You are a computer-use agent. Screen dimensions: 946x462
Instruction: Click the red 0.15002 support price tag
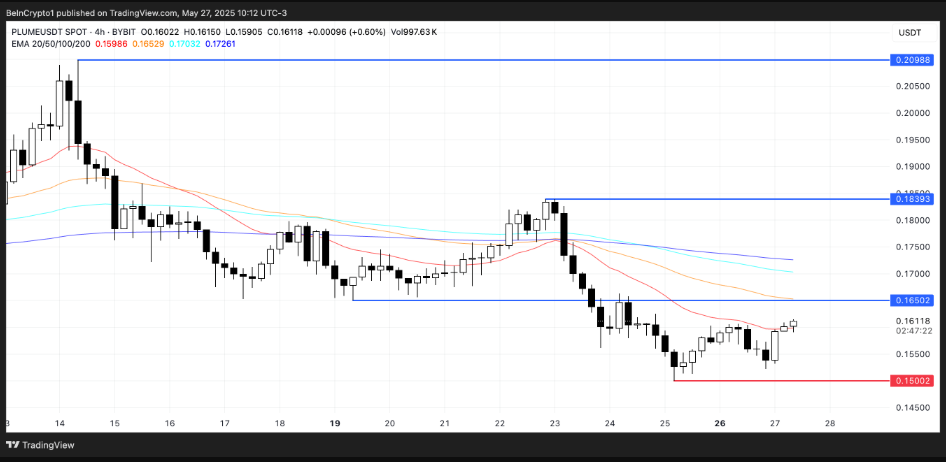tap(912, 380)
